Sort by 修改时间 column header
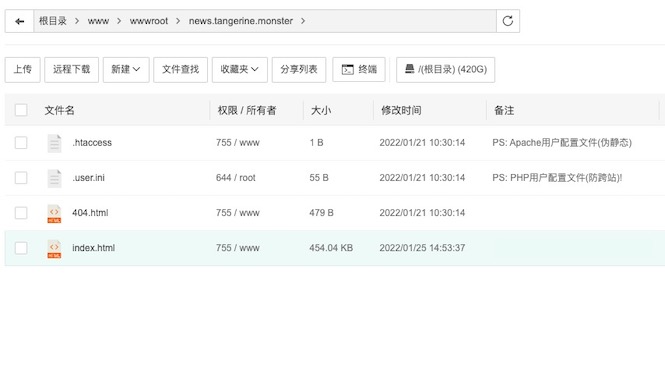The width and height of the screenshot is (665, 369). coord(401,110)
